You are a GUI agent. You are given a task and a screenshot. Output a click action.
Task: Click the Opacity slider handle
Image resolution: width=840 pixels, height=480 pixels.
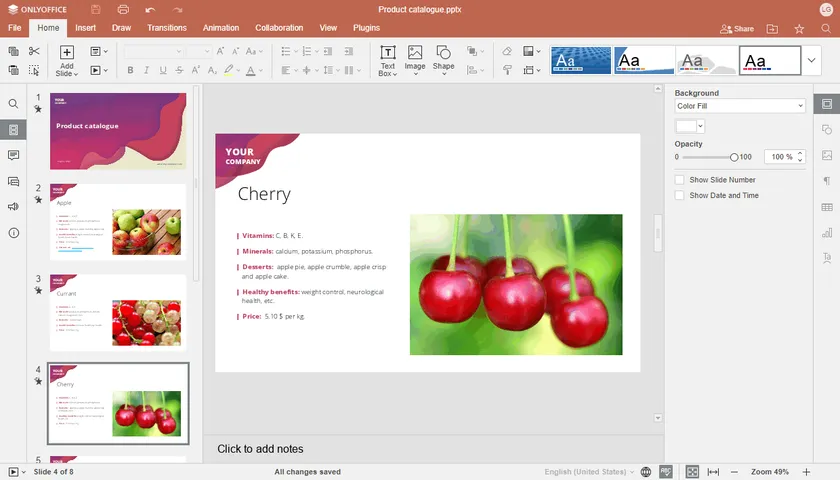click(x=734, y=157)
